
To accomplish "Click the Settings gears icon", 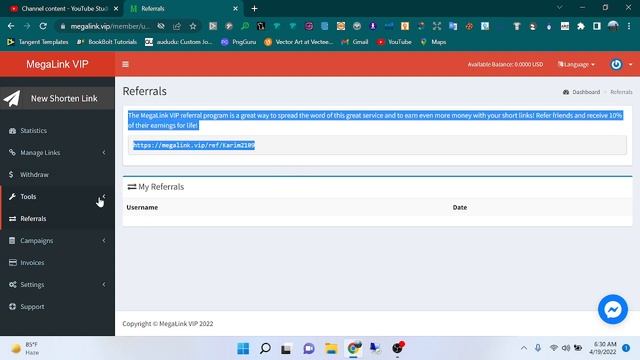I will (13, 285).
